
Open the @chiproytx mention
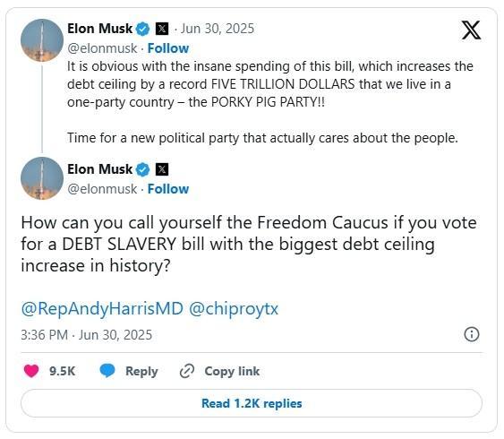tap(234, 309)
